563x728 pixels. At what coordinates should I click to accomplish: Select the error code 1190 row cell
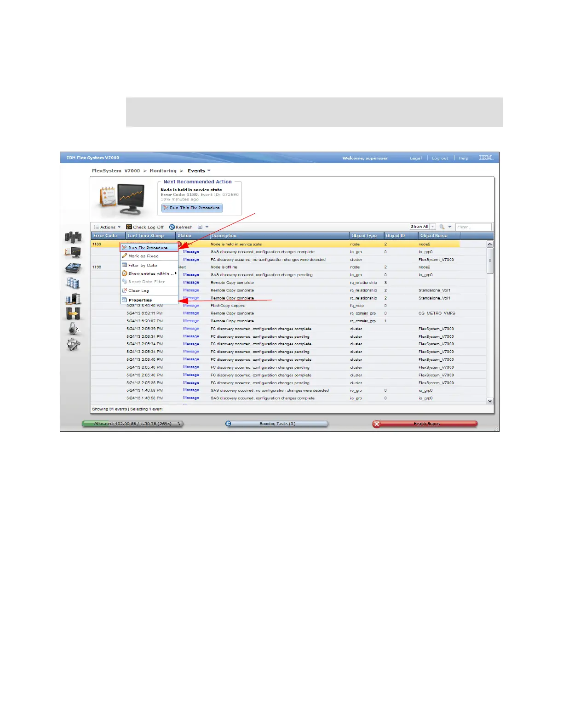click(x=97, y=267)
